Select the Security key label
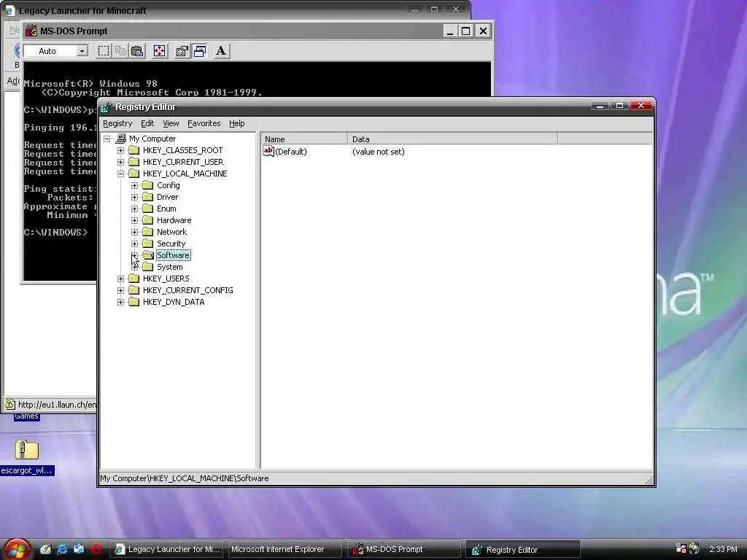 coord(171,244)
